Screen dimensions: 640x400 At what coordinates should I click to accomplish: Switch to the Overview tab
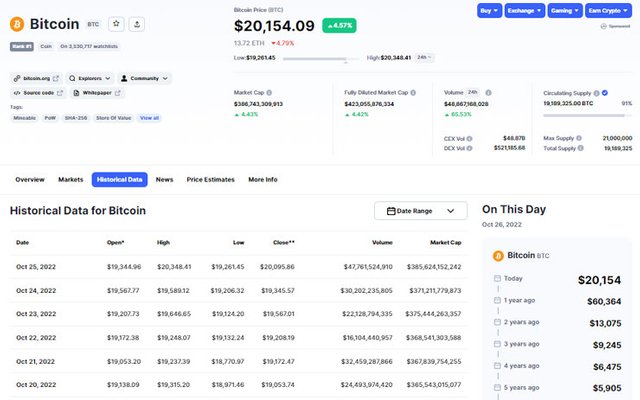30,180
